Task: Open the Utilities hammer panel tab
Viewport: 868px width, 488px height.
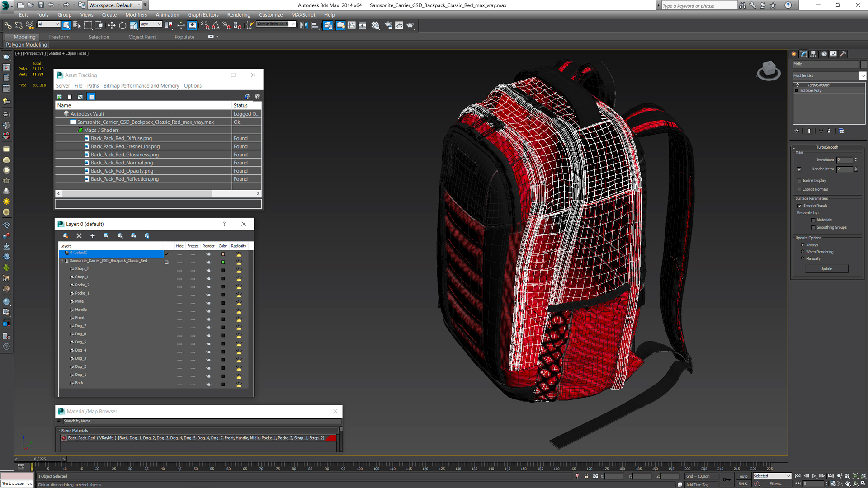Action: pos(843,54)
